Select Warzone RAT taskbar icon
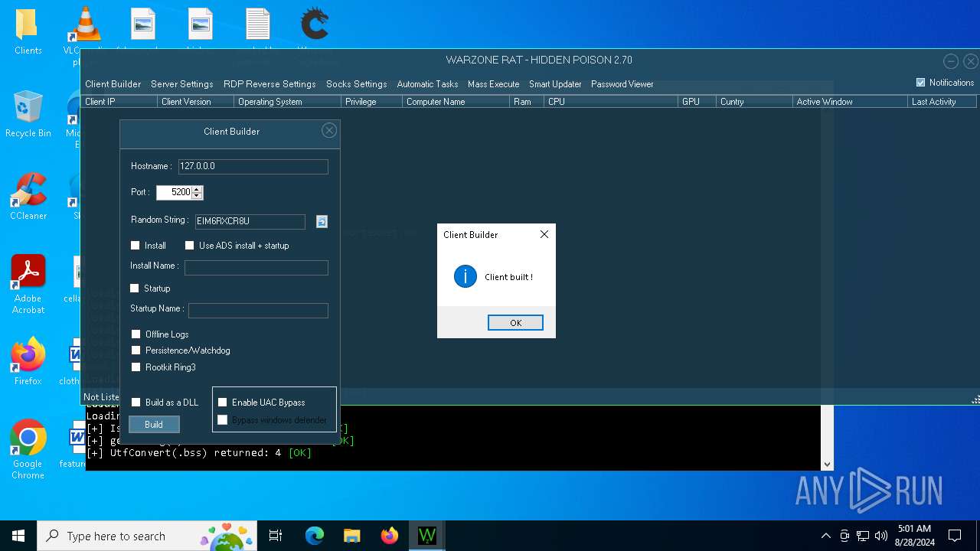 point(427,536)
